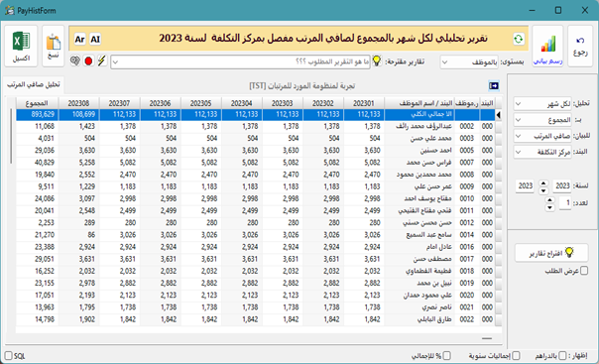Image resolution: width=599 pixels, height=364 pixels.
Task: Click the lightbulb icon near تقارير مقترحة
Action: coord(377,61)
